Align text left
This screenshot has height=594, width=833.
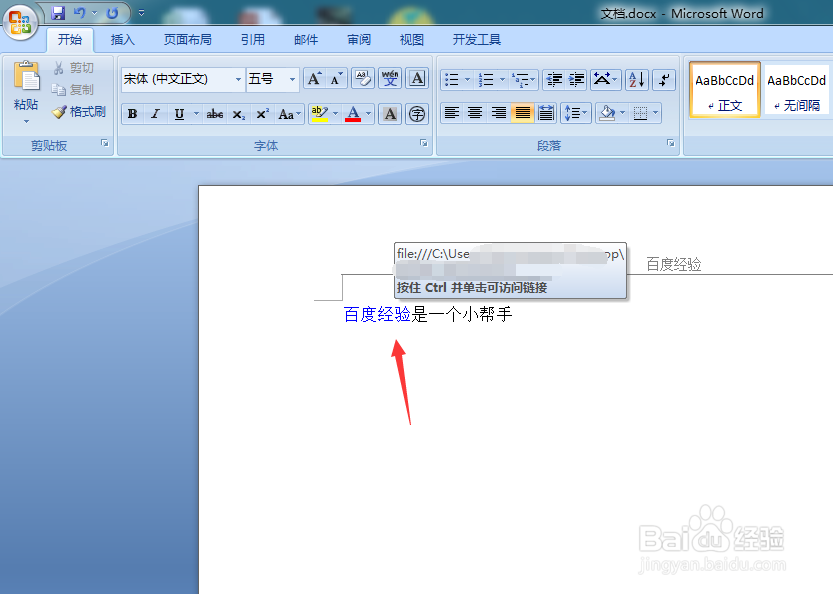pos(452,113)
